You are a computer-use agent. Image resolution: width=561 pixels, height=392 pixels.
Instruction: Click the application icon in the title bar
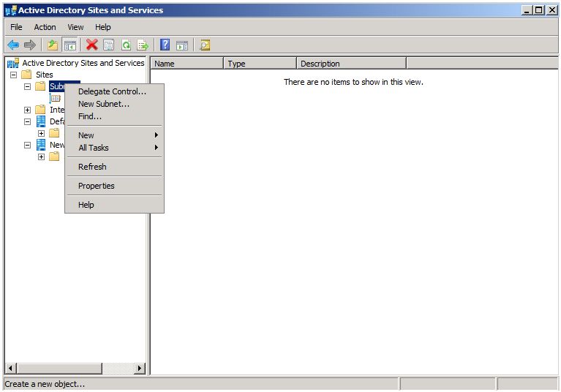click(11, 10)
